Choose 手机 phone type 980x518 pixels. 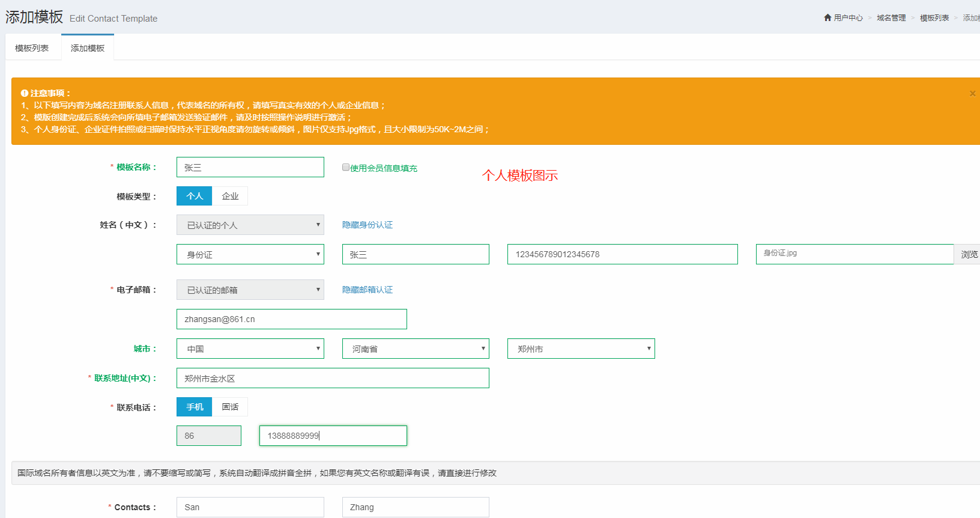pyautogui.click(x=194, y=407)
